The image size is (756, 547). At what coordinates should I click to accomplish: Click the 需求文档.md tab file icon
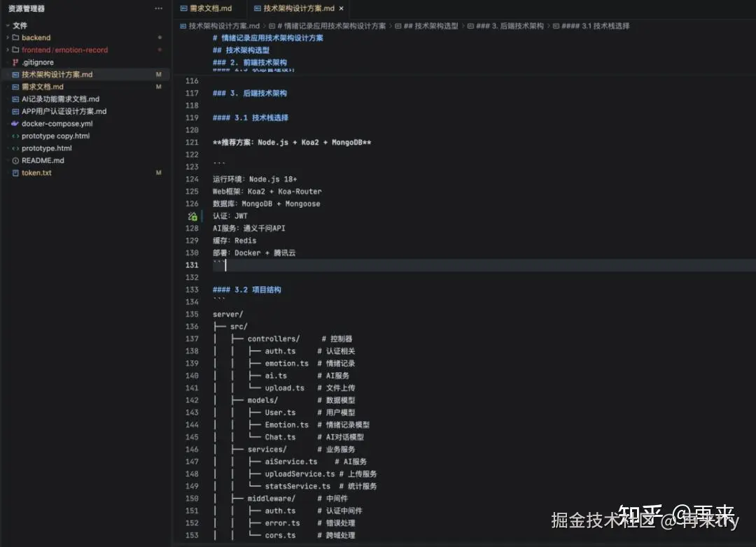coord(183,8)
